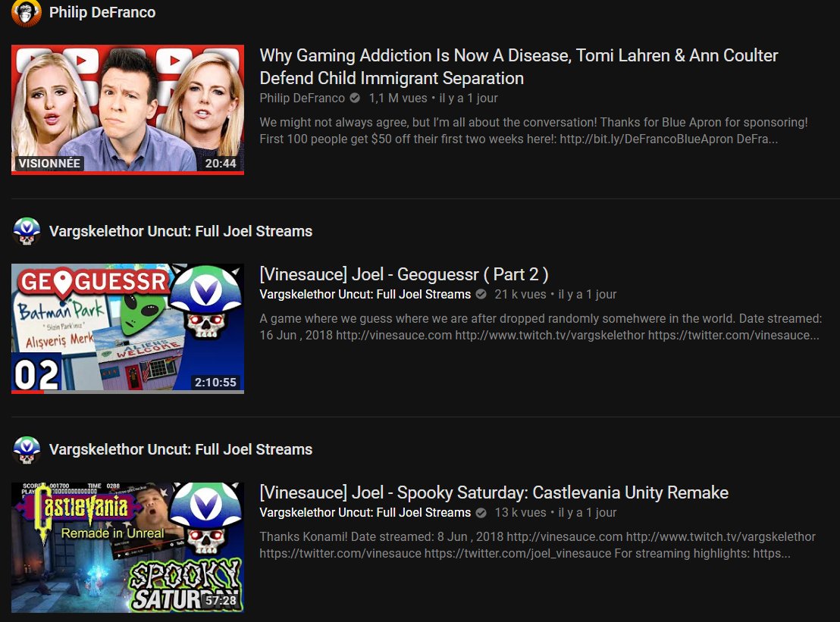Open Vargskelethor Uncut header above Geoguessr video
This screenshot has width=840, height=622.
click(180, 231)
